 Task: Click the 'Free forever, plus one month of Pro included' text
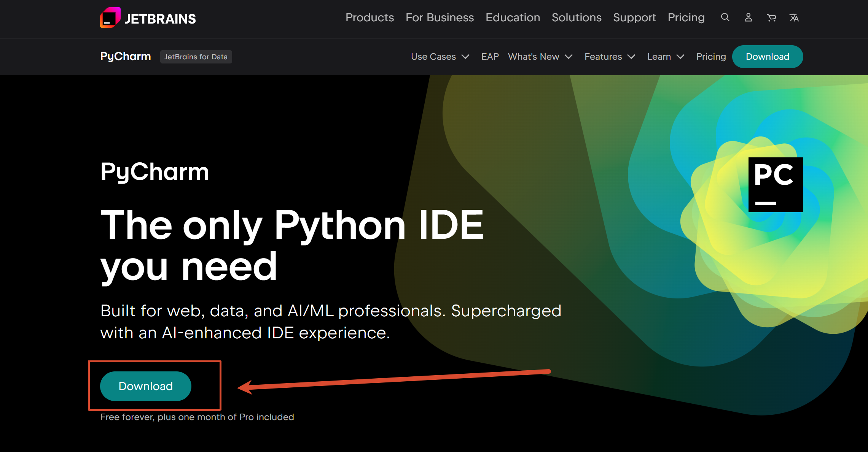(197, 417)
